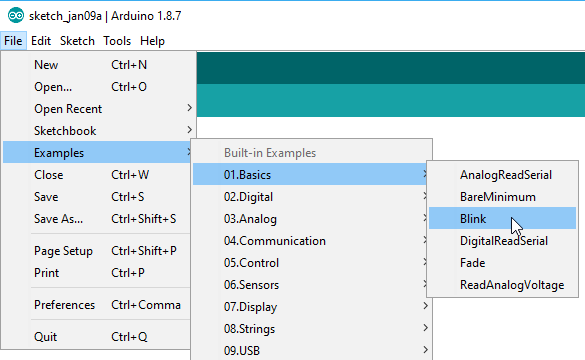585x360 pixels.
Task: Choose Quit from the File menu
Action: [97, 337]
